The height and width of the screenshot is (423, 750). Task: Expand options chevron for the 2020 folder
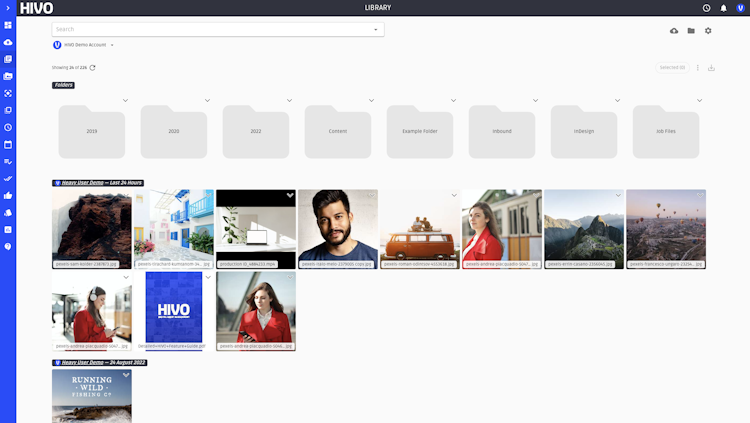coord(207,100)
